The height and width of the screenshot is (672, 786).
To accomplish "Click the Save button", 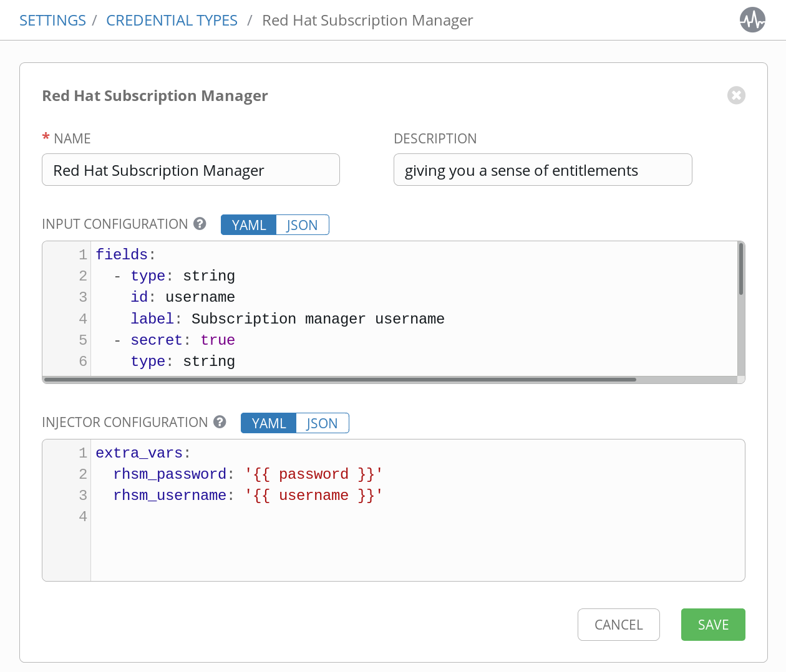I will click(x=712, y=625).
